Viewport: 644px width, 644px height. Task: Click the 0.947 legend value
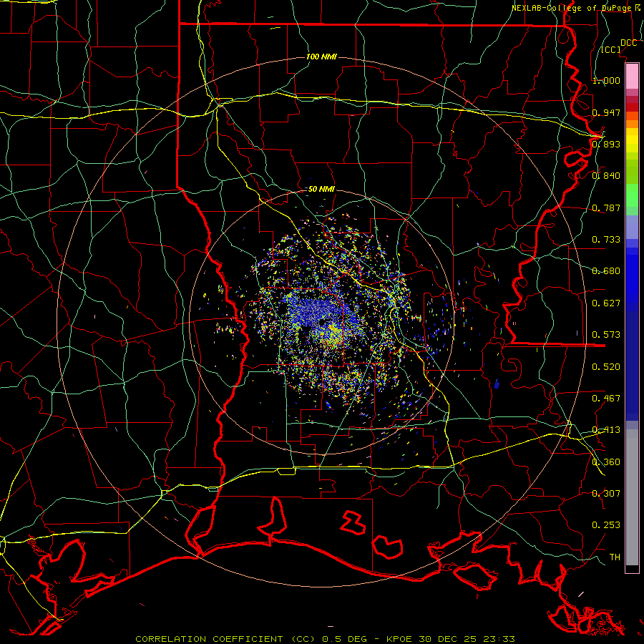point(606,112)
